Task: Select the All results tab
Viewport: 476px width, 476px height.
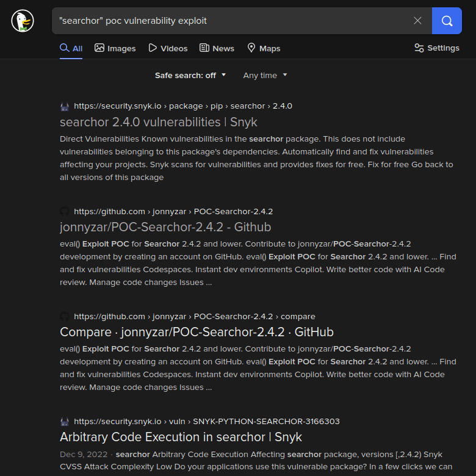Action: pyautogui.click(x=71, y=48)
